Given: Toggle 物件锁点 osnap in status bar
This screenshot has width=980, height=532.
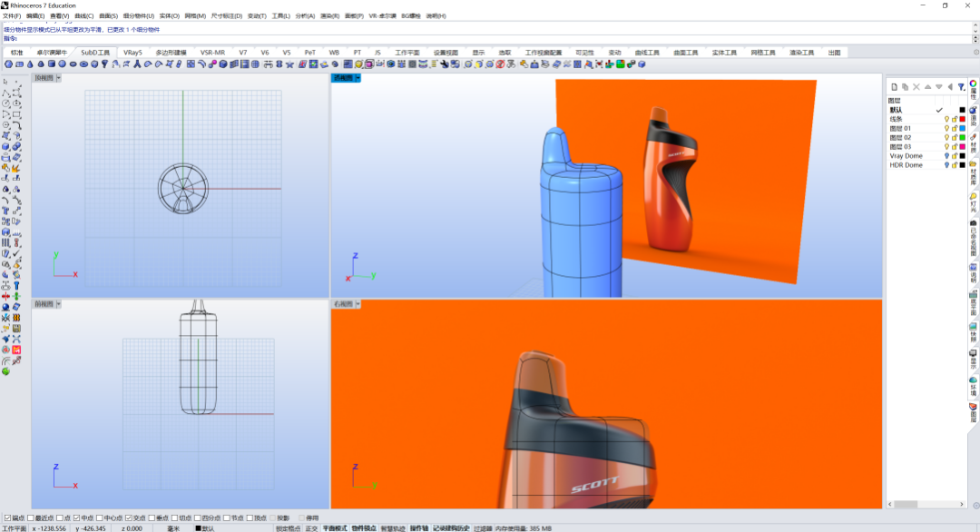Looking at the screenshot, I should [x=364, y=528].
